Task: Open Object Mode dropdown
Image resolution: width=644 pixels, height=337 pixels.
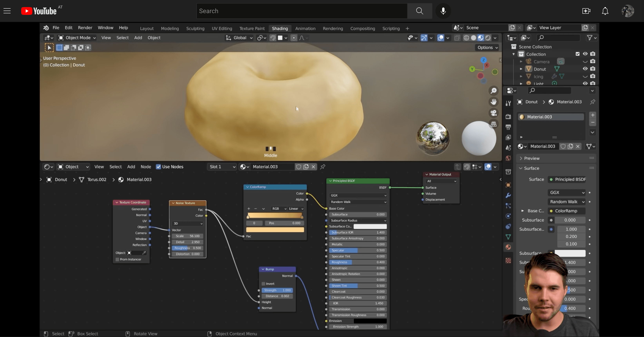Action: click(x=77, y=38)
